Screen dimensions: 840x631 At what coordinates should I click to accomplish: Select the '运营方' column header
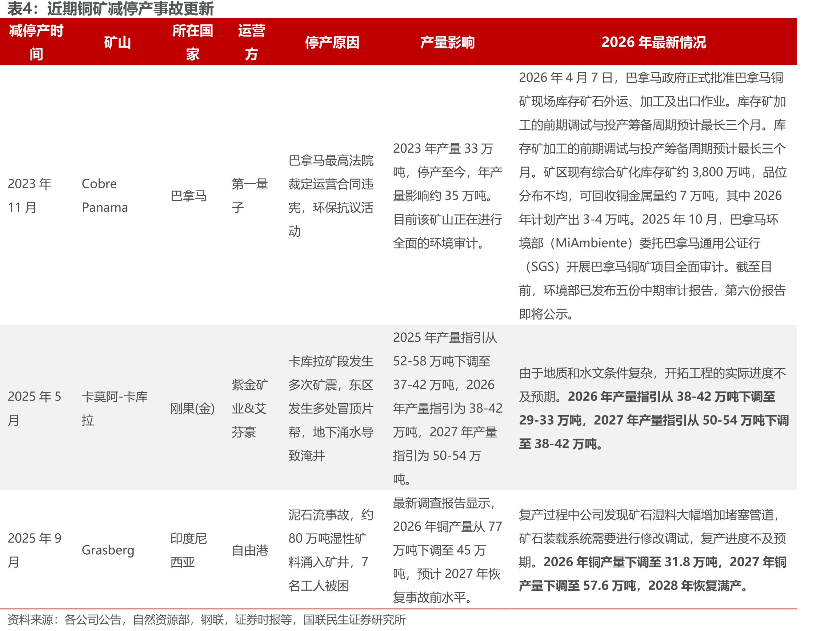pyautogui.click(x=251, y=42)
